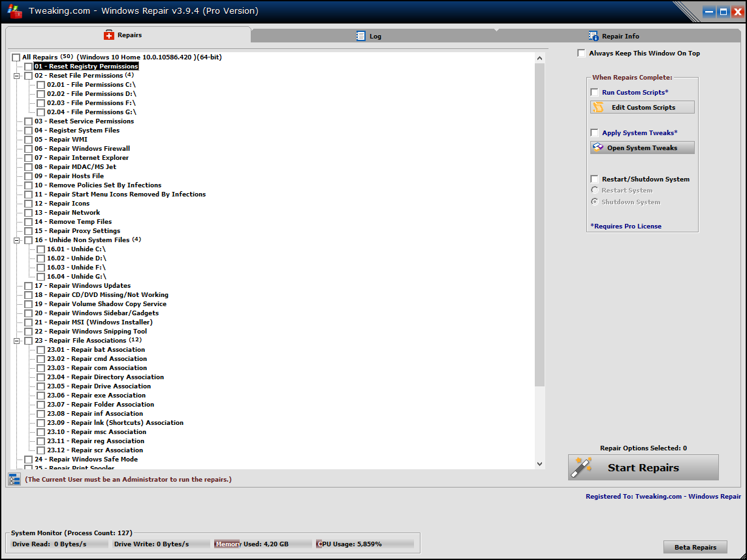Click the Start Repairs button
The width and height of the screenshot is (747, 560).
(643, 467)
